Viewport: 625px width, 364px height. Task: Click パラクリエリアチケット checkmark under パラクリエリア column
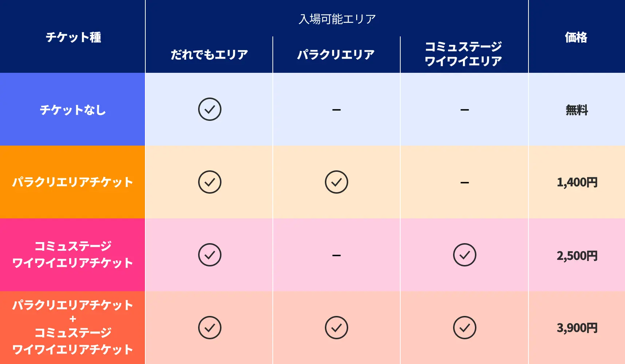click(337, 182)
